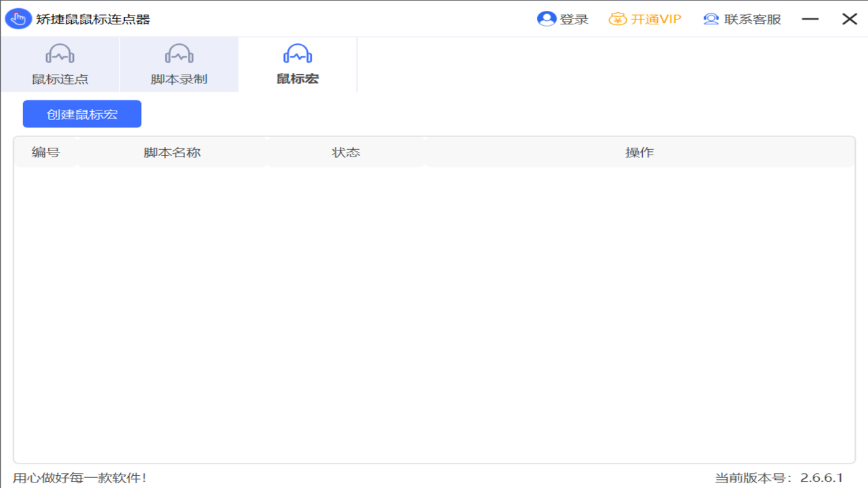Click the hand-shaped app logo icon
This screenshot has height=488, width=868.
point(18,19)
